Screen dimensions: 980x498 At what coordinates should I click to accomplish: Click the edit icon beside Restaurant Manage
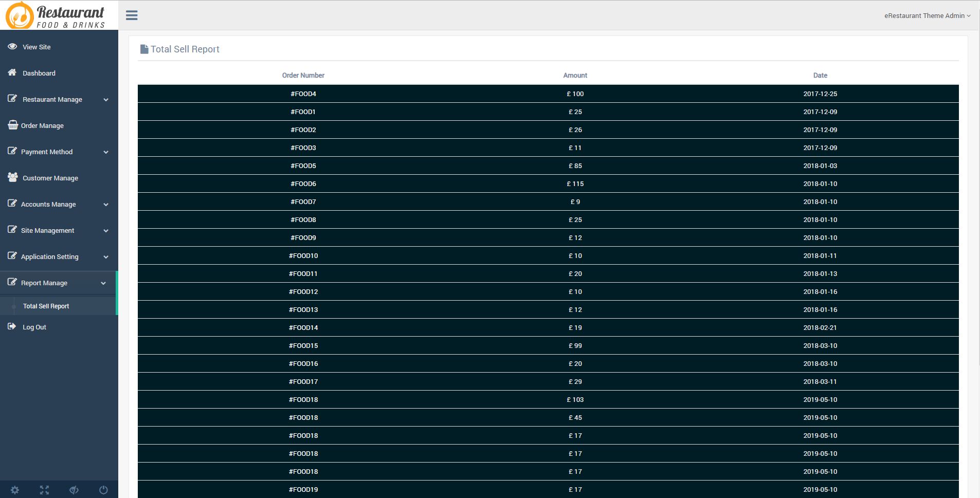click(x=12, y=99)
